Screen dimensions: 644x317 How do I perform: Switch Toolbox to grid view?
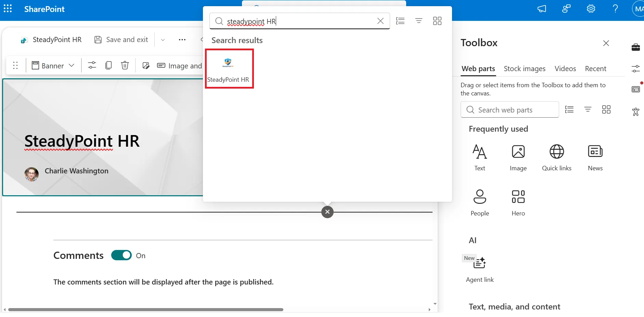point(606,109)
